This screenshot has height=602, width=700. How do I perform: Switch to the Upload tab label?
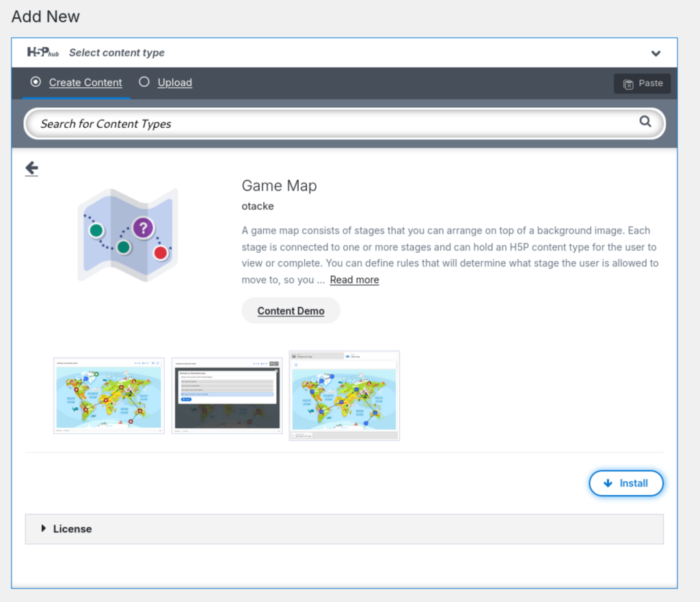coord(175,83)
